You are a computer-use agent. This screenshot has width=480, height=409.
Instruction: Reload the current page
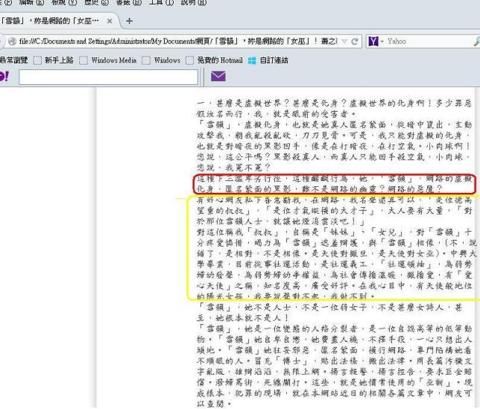pos(354,41)
